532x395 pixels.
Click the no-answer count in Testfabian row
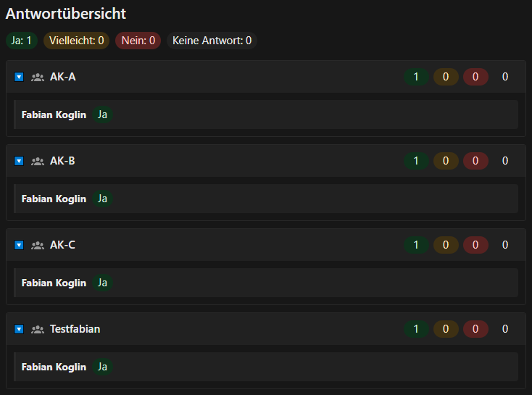click(x=505, y=329)
